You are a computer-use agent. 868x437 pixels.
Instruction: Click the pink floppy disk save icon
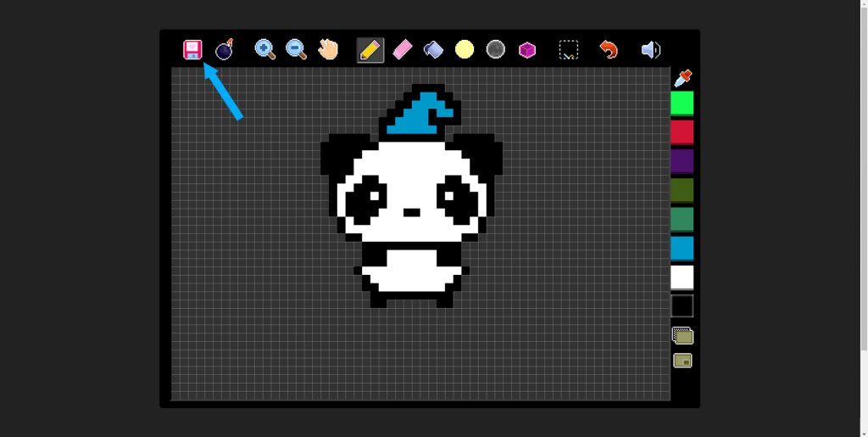tap(192, 50)
